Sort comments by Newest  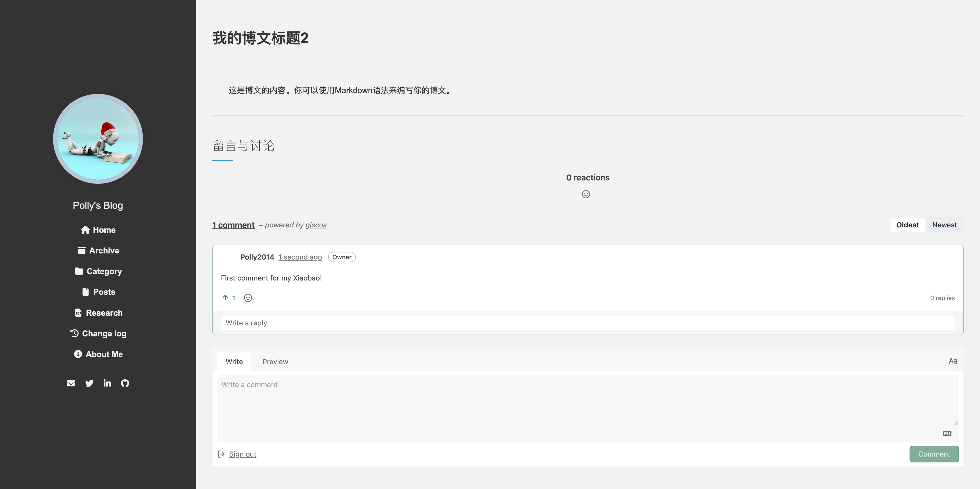click(x=944, y=225)
